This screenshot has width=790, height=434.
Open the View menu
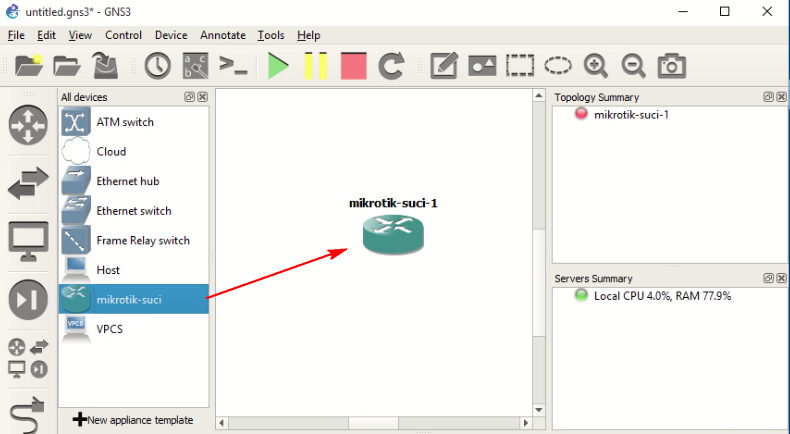(80, 35)
